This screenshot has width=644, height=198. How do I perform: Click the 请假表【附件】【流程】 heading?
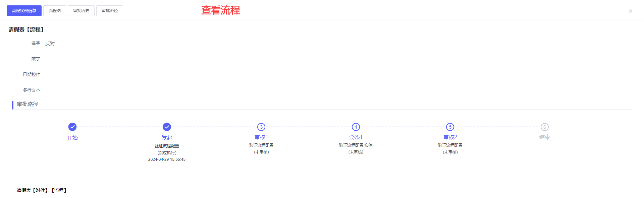42,190
